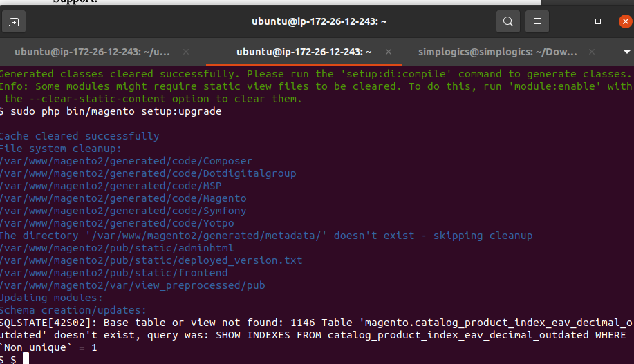The height and width of the screenshot is (364, 634).
Task: Click the cursor at the bottom shell prompt
Action: click(x=26, y=358)
